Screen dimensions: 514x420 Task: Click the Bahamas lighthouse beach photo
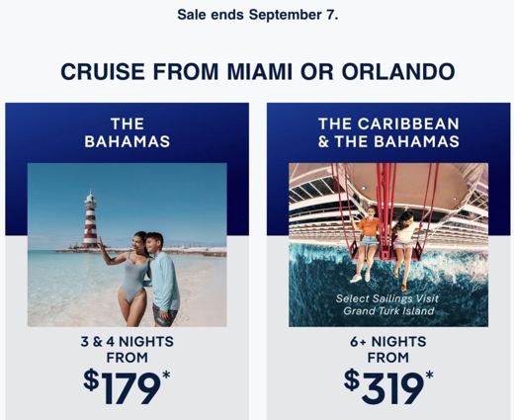(x=128, y=244)
